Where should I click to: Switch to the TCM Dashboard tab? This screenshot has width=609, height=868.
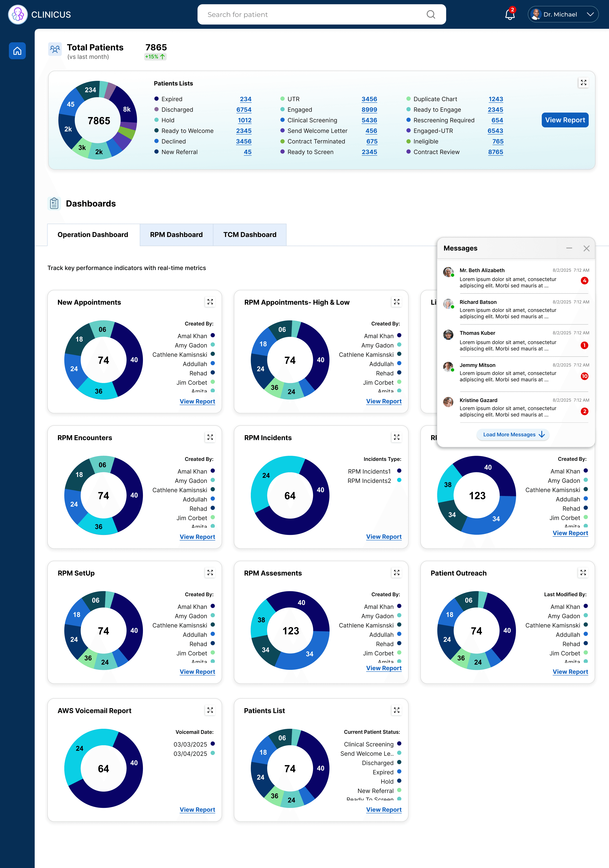coord(250,235)
